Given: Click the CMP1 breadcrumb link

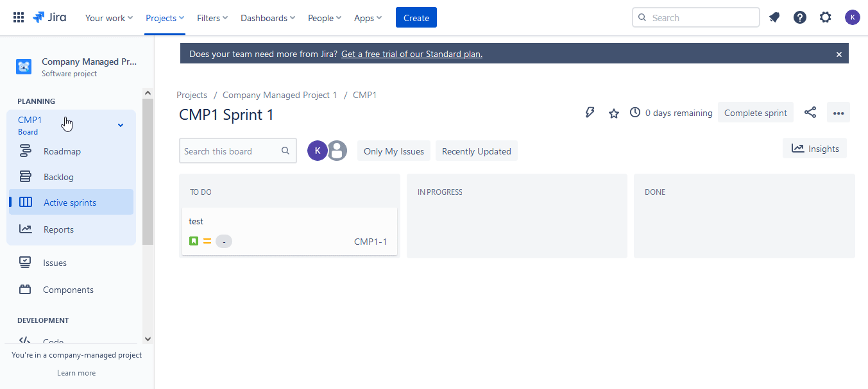Looking at the screenshot, I should [365, 95].
